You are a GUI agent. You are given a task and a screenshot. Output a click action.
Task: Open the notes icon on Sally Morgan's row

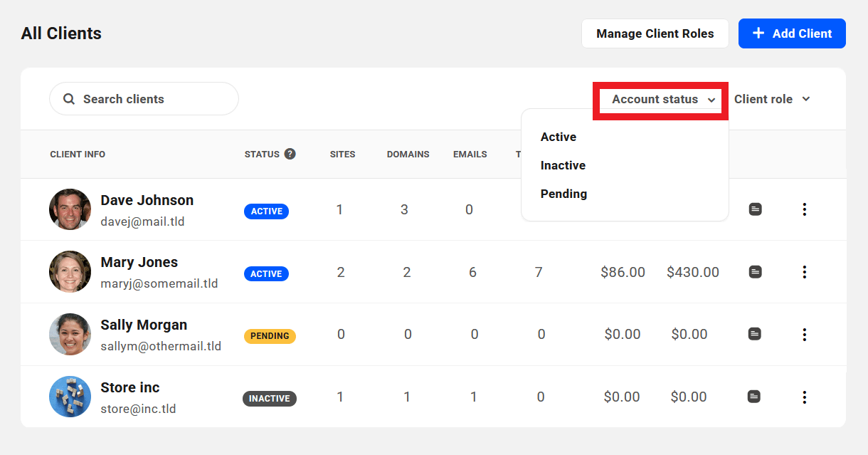tap(755, 334)
